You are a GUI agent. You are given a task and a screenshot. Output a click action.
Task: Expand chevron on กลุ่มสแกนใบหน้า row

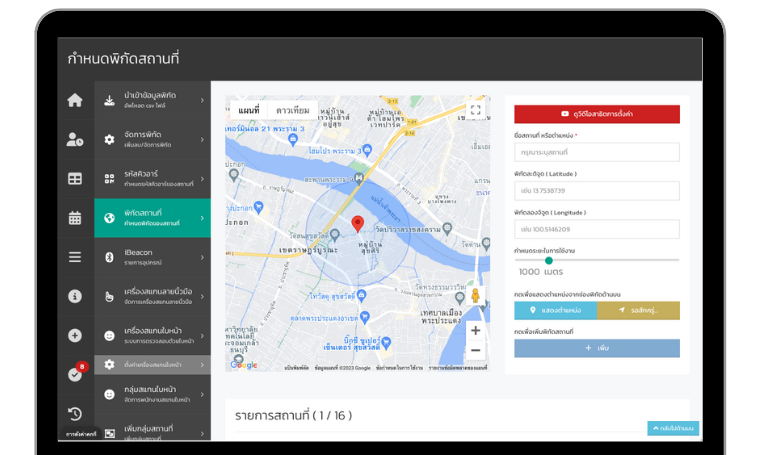click(202, 394)
